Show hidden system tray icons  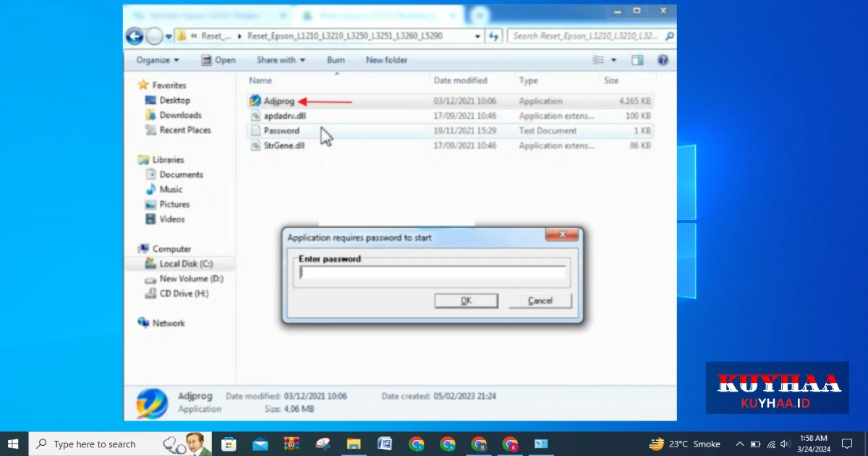point(739,444)
